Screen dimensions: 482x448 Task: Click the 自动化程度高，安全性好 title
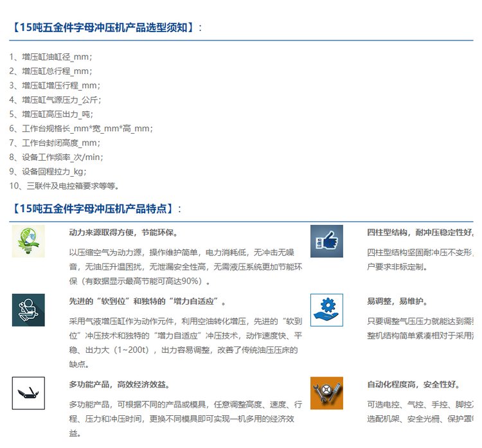click(413, 385)
